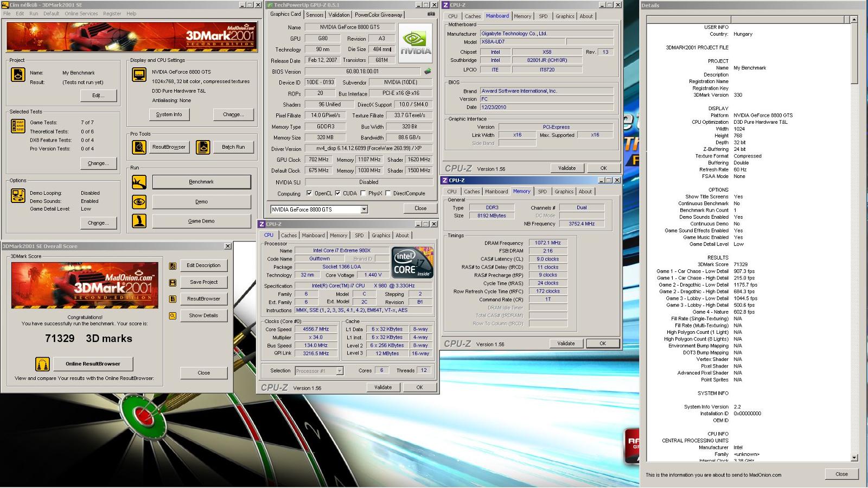868x488 pixels.
Task: Click the large Benchmark button
Action: [x=201, y=182]
